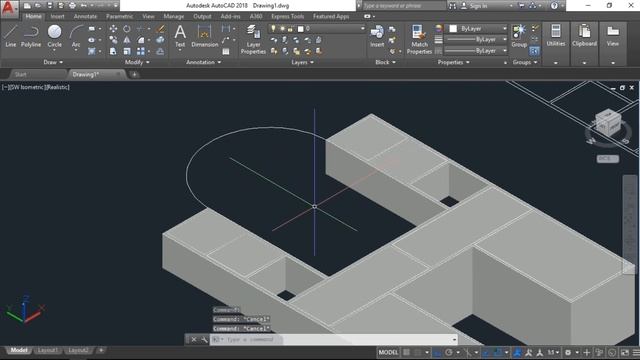The height and width of the screenshot is (360, 640).
Task: Select the Polyline tool
Action: tap(31, 36)
